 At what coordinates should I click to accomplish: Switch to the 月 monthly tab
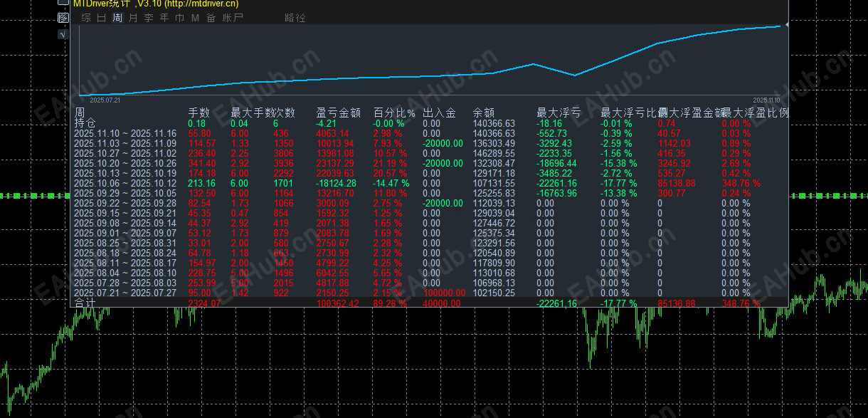[x=133, y=18]
